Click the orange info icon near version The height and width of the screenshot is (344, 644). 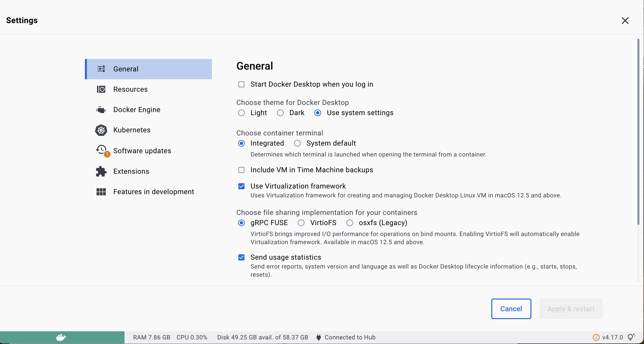[596, 337]
